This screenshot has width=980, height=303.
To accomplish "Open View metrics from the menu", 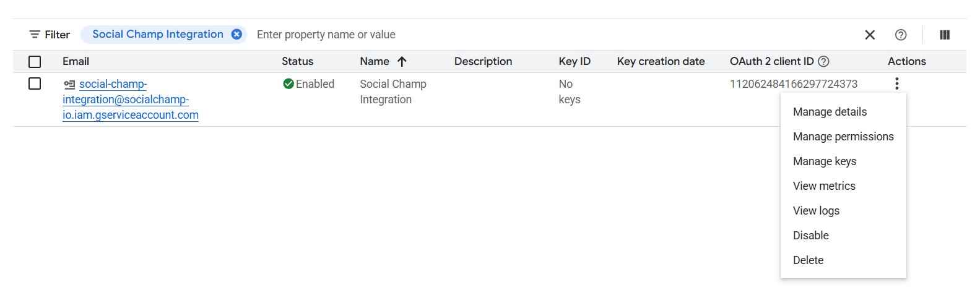I will pos(824,186).
